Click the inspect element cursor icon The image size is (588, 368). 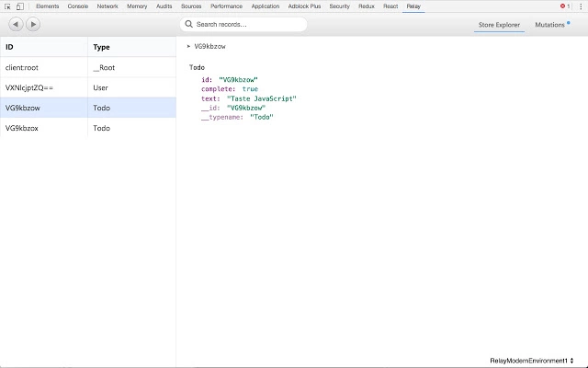(7, 6)
